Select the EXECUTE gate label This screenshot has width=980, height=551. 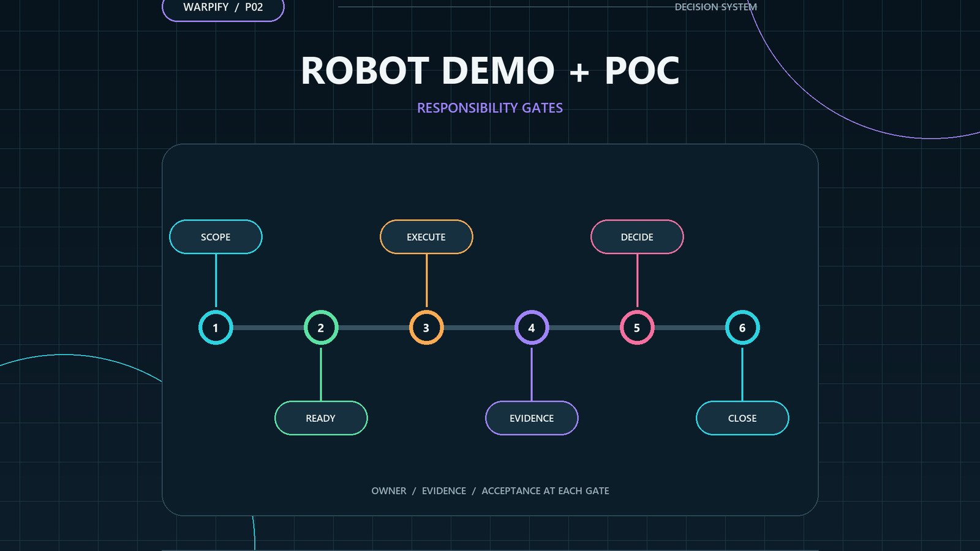(426, 237)
